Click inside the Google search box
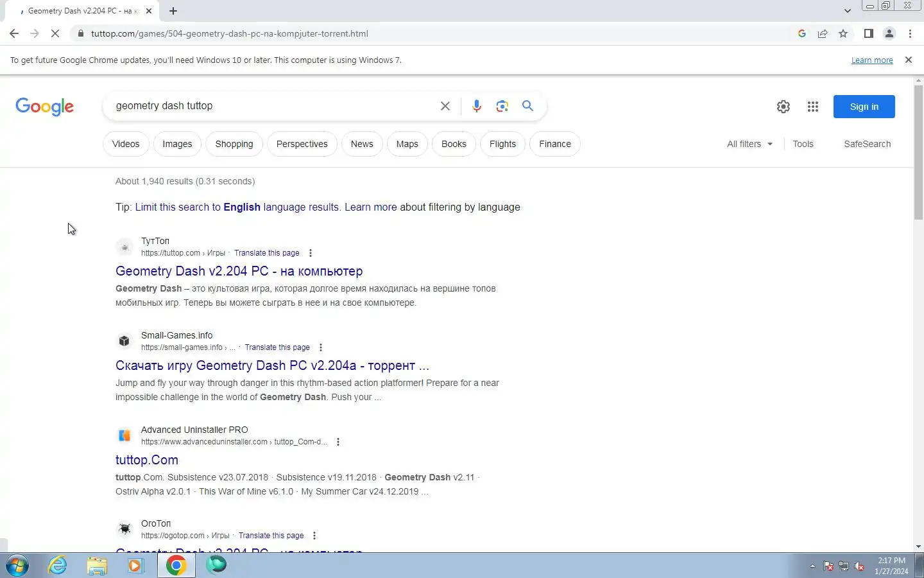This screenshot has height=578, width=924. (273, 106)
